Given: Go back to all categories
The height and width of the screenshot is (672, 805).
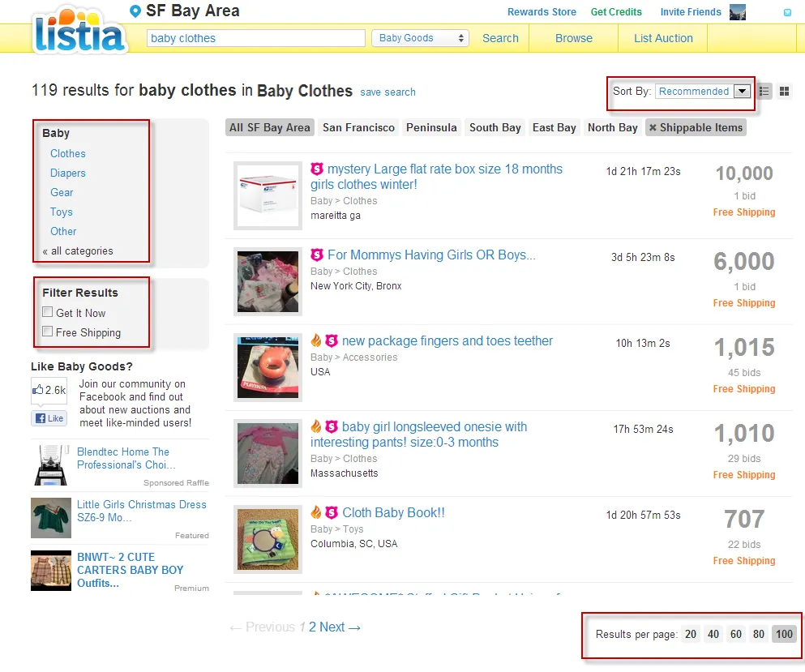Looking at the screenshot, I should pyautogui.click(x=78, y=251).
